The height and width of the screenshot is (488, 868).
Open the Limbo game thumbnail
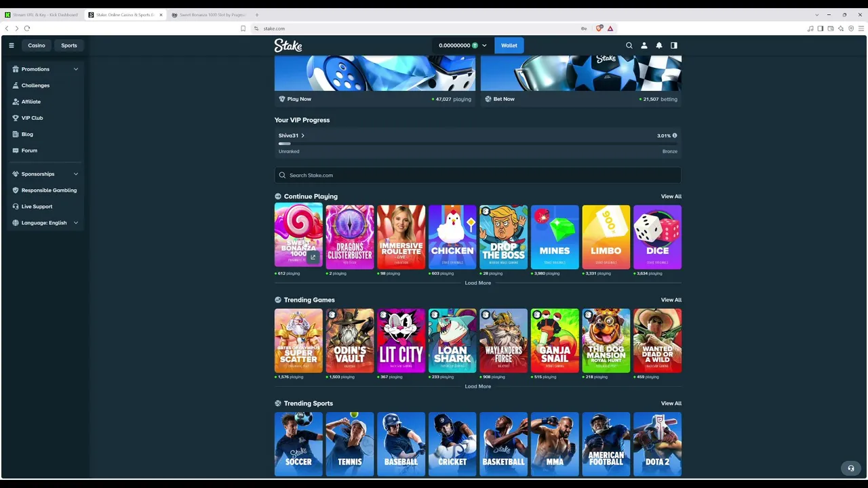606,237
